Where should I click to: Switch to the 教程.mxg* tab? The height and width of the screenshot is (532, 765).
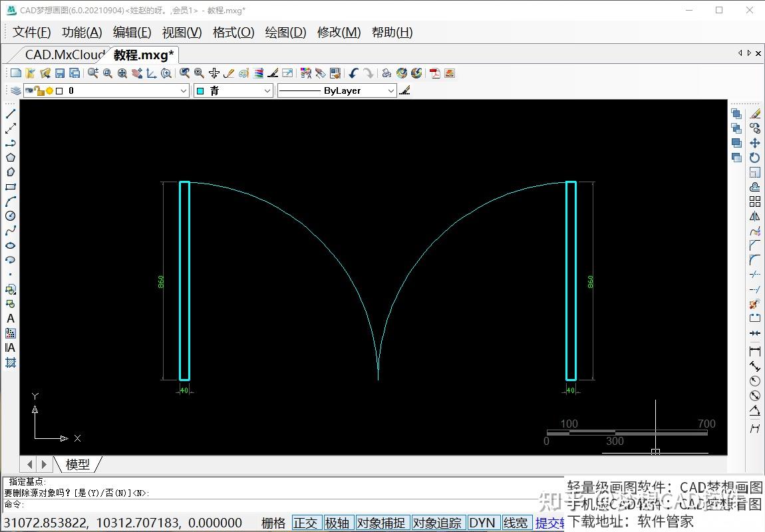tap(144, 55)
